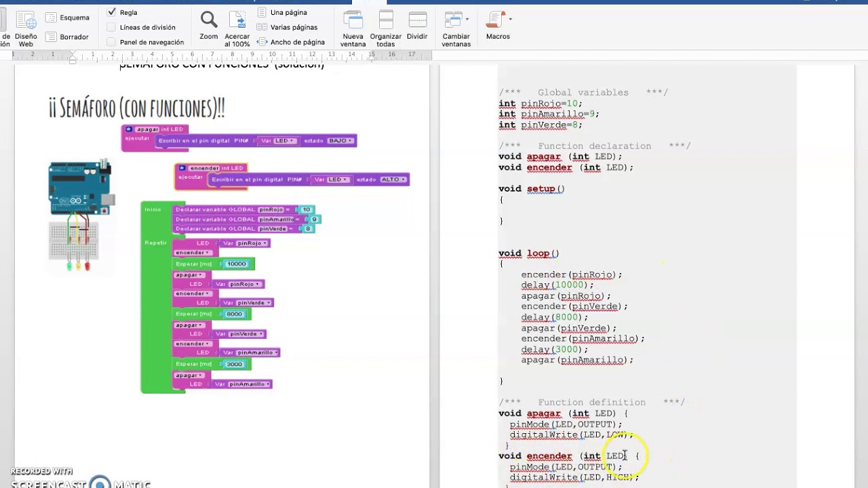The width and height of the screenshot is (868, 488).
Task: Click the Semáforo (con funciones) heading
Action: click(x=136, y=107)
